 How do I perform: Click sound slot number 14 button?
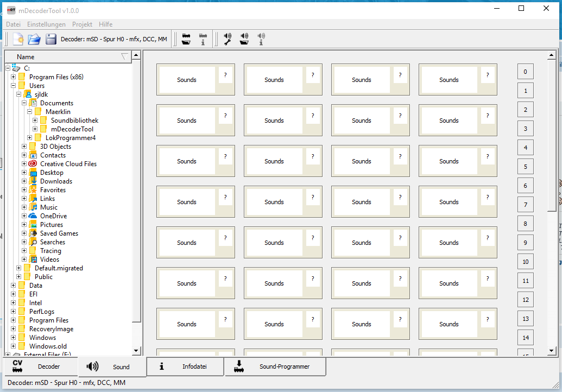click(526, 338)
